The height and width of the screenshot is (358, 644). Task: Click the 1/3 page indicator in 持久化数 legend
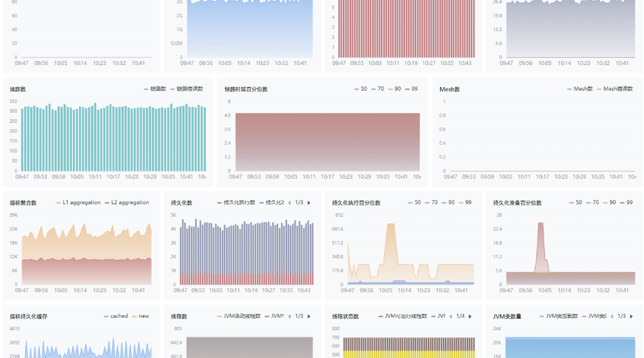tap(299, 203)
